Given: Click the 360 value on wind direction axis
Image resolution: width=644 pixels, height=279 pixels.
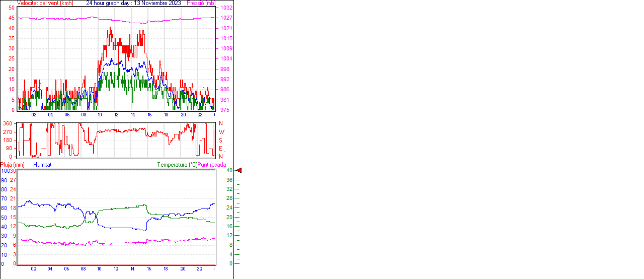Looking at the screenshot, I should pyautogui.click(x=8, y=123).
